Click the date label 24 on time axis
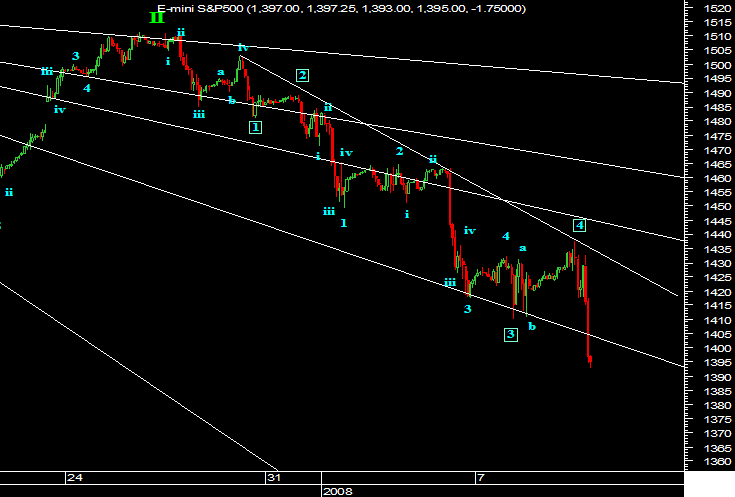 pyautogui.click(x=75, y=478)
